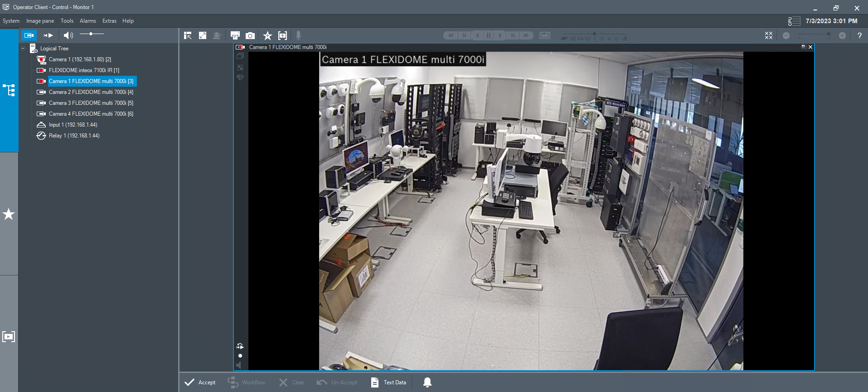Switch to live mode camera button
This screenshot has height=392, width=868.
pyautogui.click(x=29, y=35)
